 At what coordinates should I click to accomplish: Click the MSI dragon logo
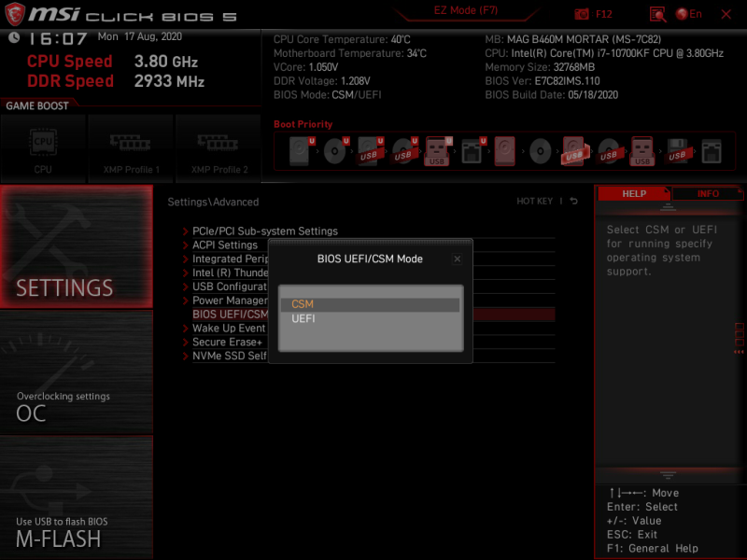[x=12, y=12]
